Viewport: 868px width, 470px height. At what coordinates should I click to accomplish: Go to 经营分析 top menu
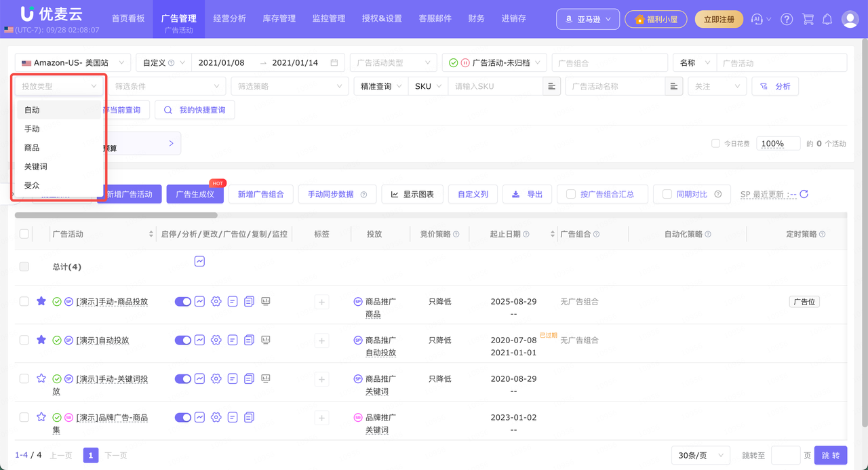(229, 18)
